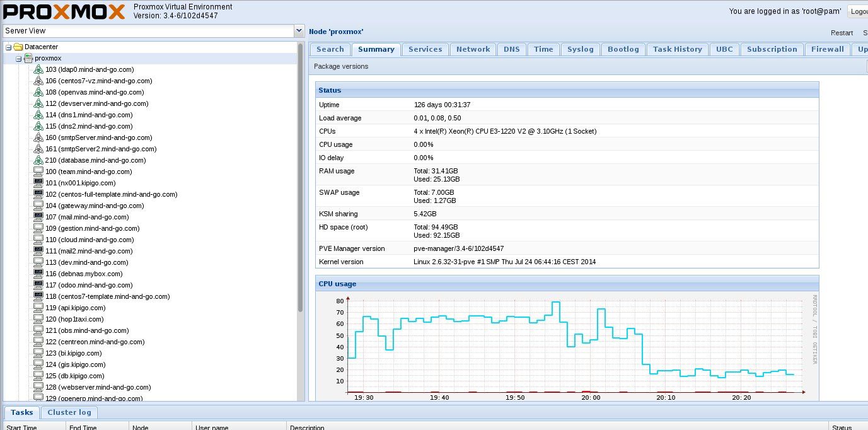Click the Logout button
868x430 pixels.
click(x=858, y=11)
